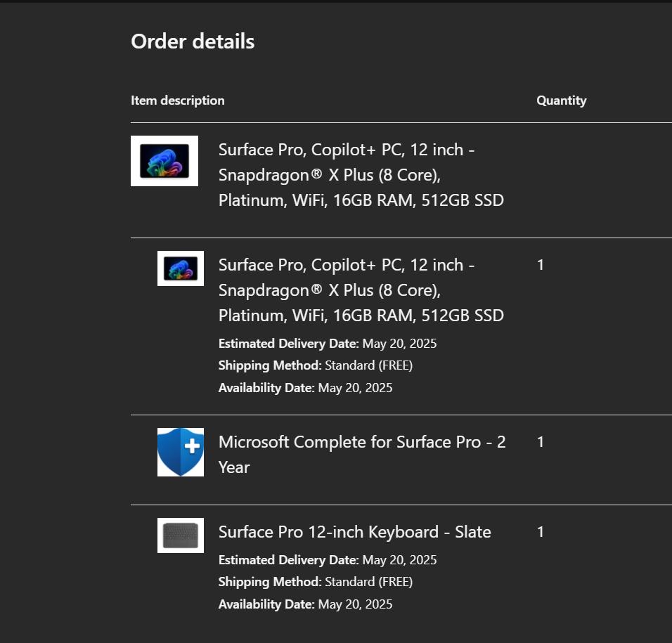Click the Quantity column header
This screenshot has height=643, width=672.
click(561, 100)
